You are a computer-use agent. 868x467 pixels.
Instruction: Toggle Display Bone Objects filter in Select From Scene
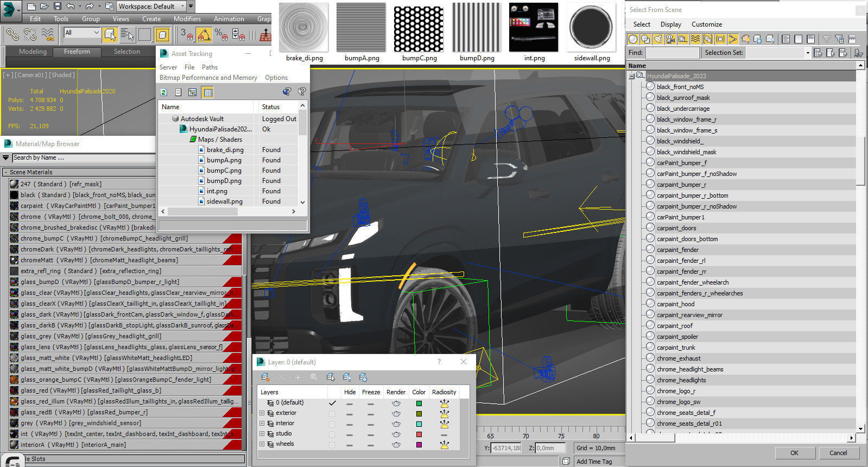tap(733, 39)
